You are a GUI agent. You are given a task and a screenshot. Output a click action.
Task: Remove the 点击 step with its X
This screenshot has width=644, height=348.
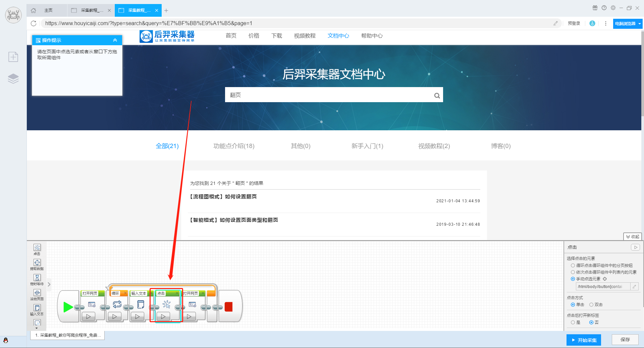pos(177,293)
